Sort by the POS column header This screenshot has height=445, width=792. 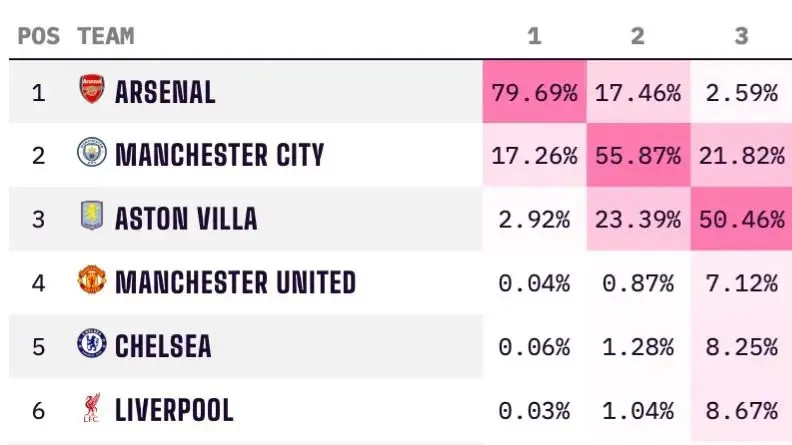[39, 36]
